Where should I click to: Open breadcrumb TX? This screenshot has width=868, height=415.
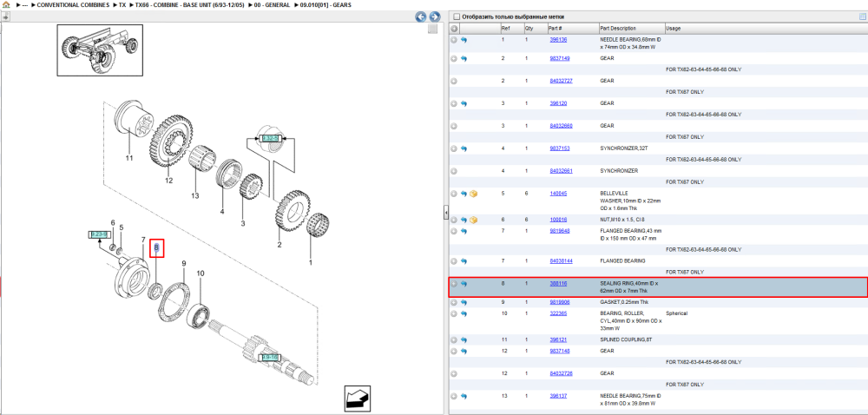point(122,5)
